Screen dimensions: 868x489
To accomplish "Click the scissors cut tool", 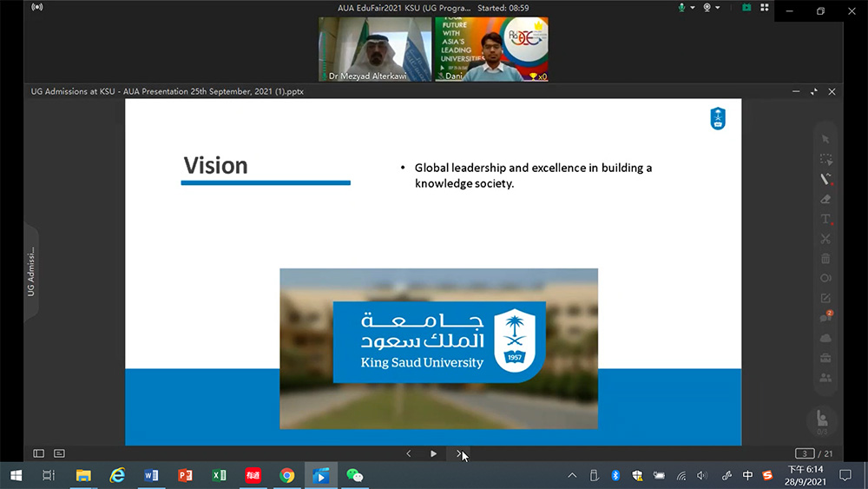I will tap(825, 239).
